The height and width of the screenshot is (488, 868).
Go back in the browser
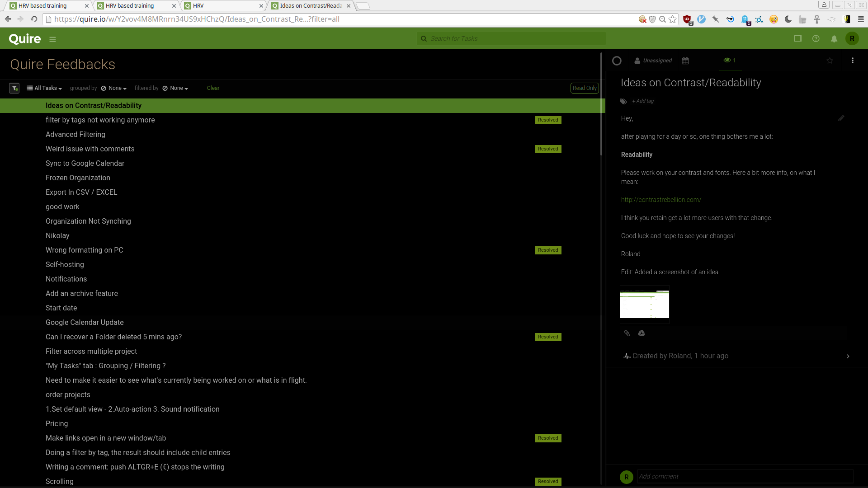tap(8, 19)
